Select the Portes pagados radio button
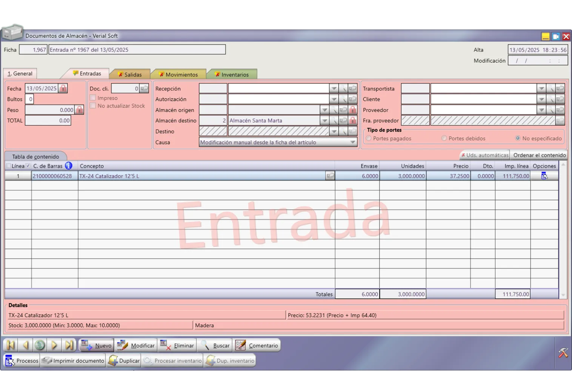572x392 pixels. pyautogui.click(x=369, y=138)
